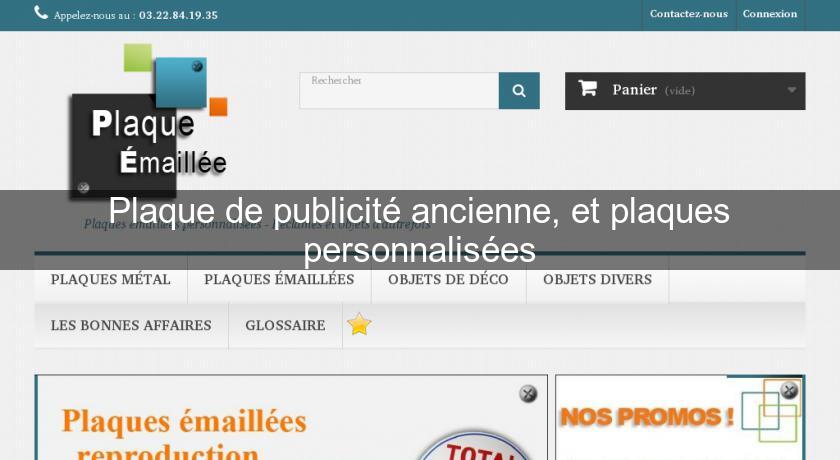The height and width of the screenshot is (460, 840).
Task: Open the Plaques Métal menu
Action: click(x=111, y=279)
